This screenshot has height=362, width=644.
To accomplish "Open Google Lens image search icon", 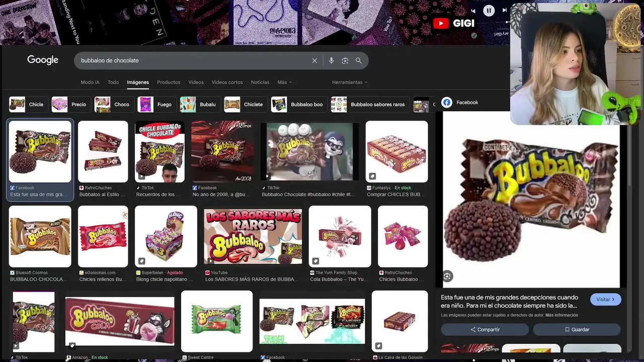I will click(x=345, y=60).
